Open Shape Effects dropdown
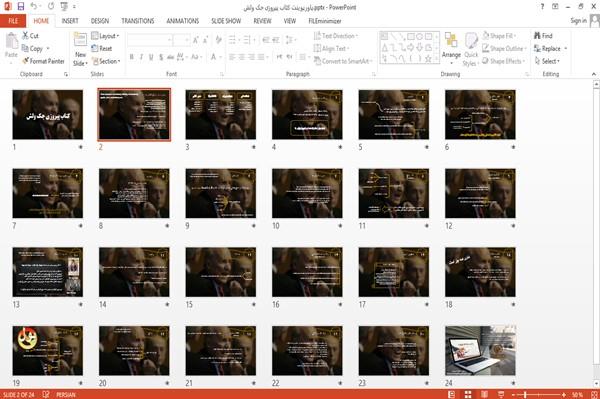Viewport: 600px width, 399px height. [503, 61]
